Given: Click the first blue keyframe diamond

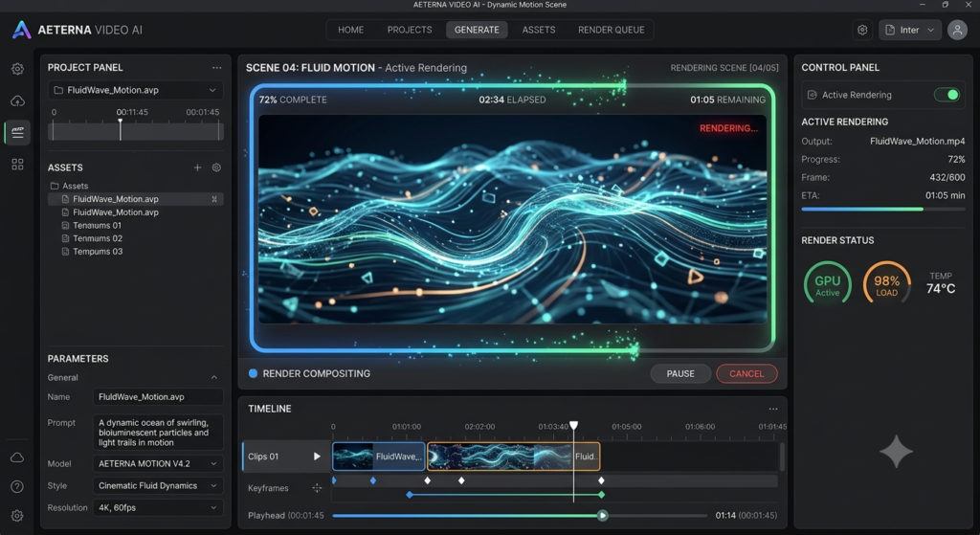Looking at the screenshot, I should coord(334,480).
